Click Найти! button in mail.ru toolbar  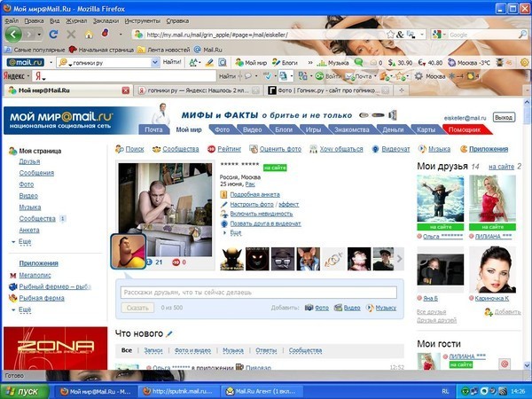coord(172,62)
